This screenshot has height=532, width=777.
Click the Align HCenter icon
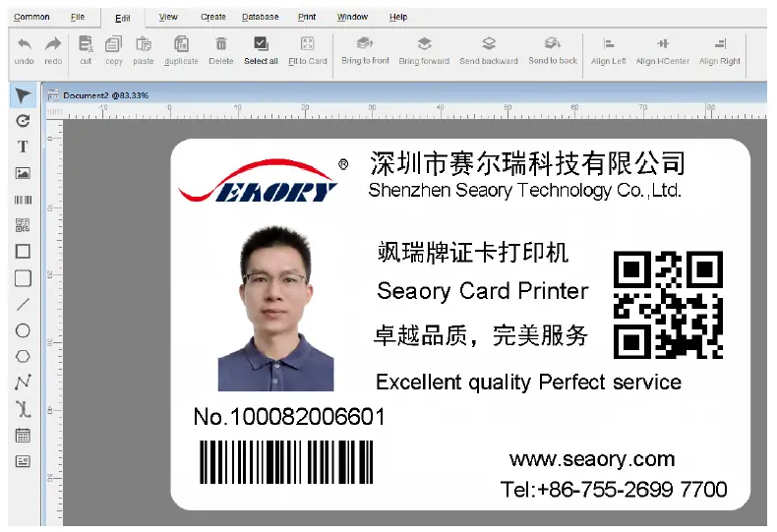pos(663,43)
